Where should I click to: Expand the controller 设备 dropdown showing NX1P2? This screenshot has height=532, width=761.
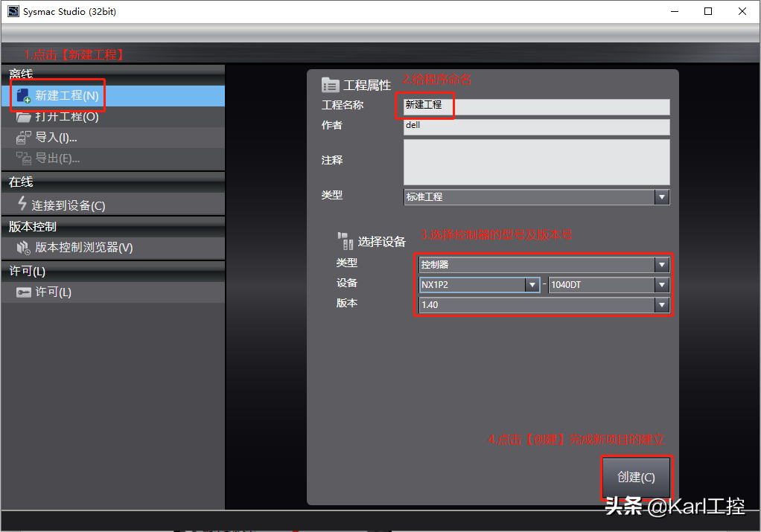pos(532,284)
